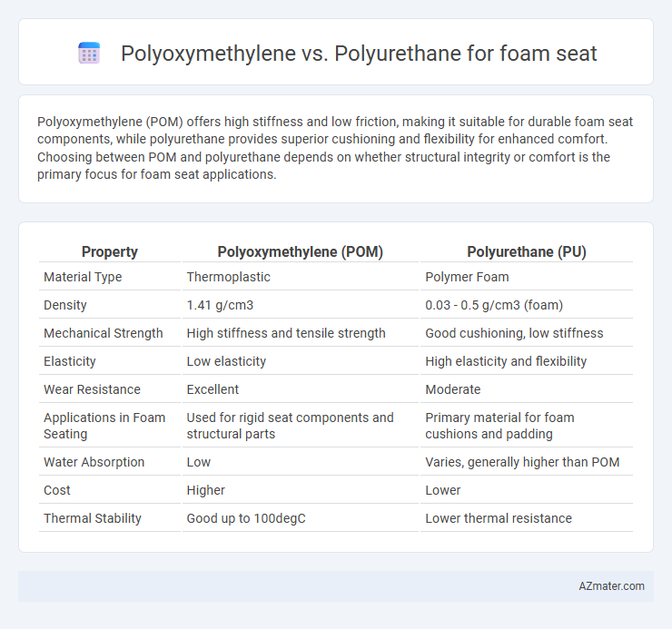Select the 'Moderate' cell
Screen dimensions: 672x629
452,389
